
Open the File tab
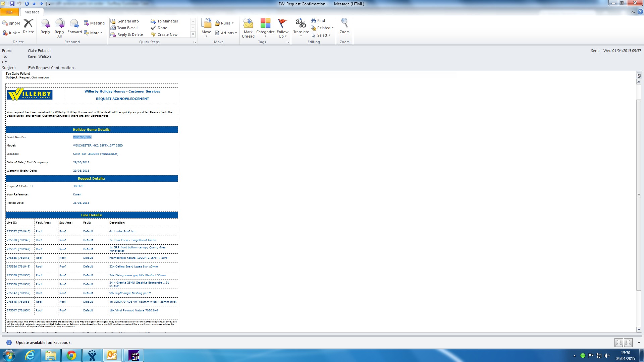pyautogui.click(x=9, y=12)
